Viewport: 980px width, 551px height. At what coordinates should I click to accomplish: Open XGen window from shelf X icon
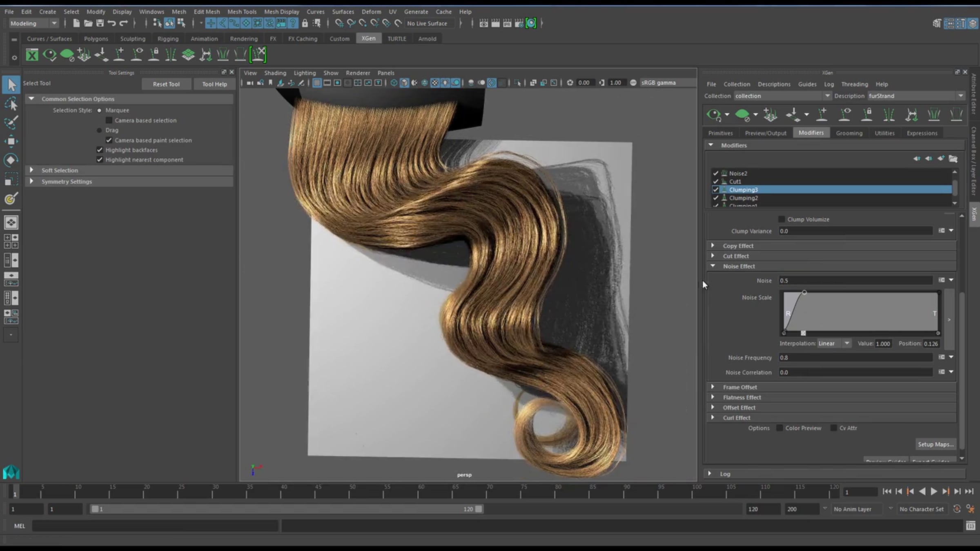32,55
